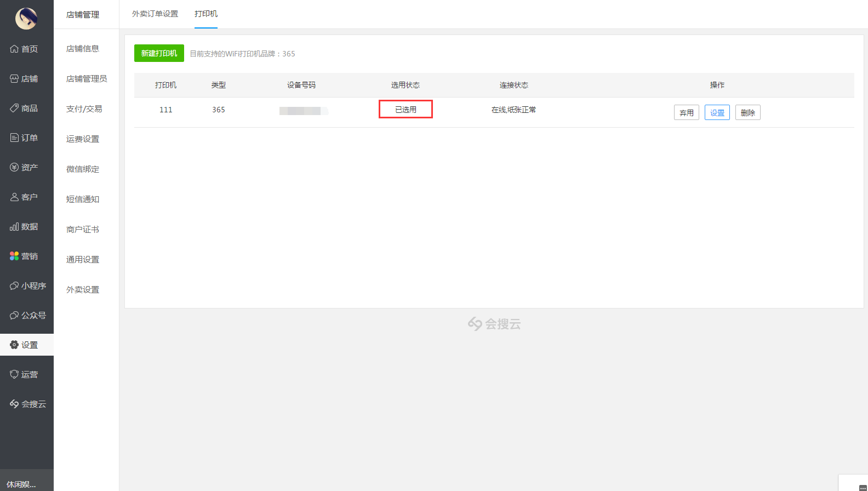
Task: Click the data (数据) chart icon
Action: (x=14, y=226)
